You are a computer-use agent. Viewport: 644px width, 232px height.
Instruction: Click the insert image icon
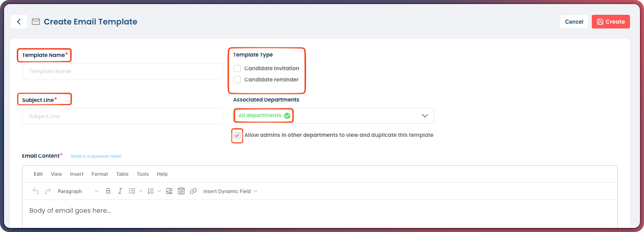click(x=169, y=191)
